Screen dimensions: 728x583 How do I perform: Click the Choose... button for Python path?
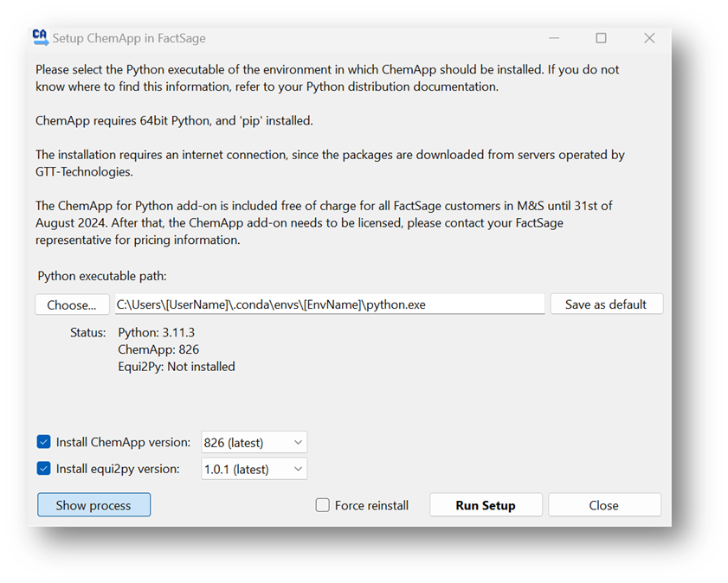[x=72, y=304]
